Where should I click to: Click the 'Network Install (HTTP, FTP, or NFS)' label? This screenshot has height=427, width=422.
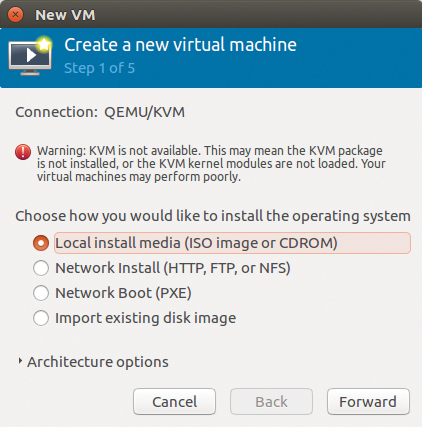[173, 268]
